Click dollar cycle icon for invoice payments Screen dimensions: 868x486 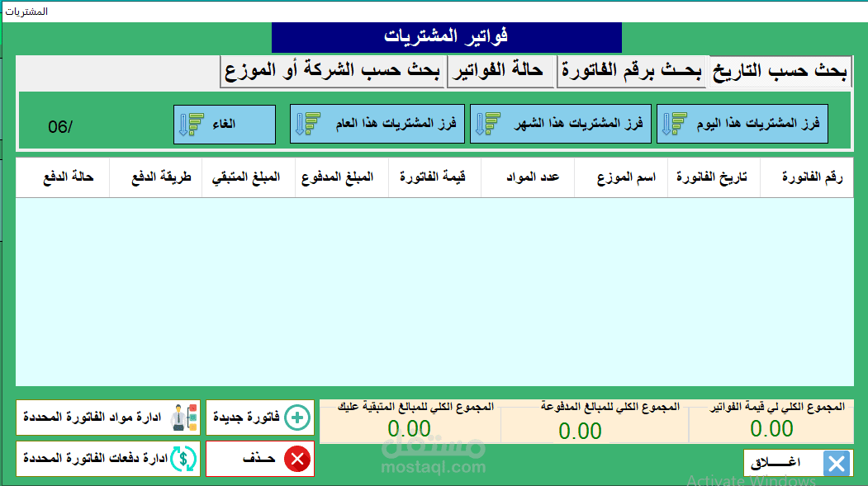(x=184, y=458)
